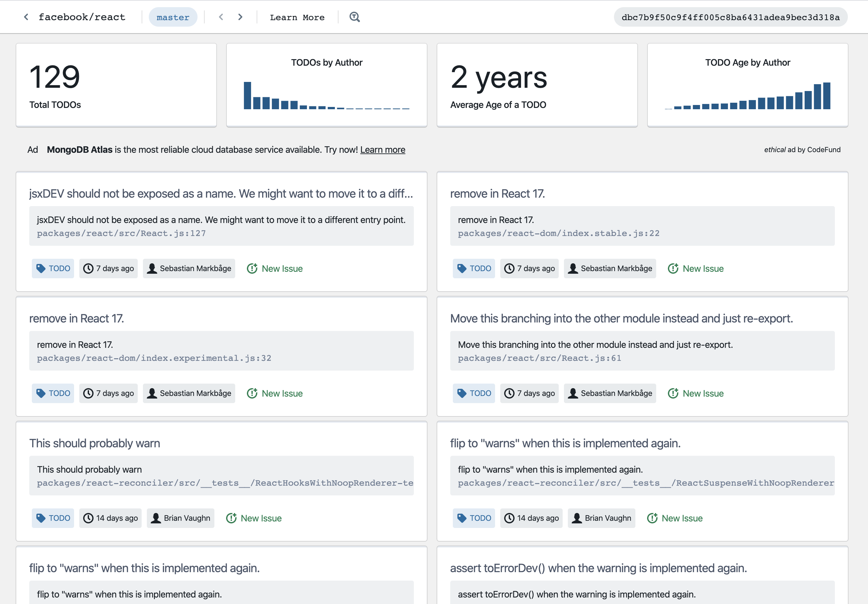Click the back arrow beside facebook/react
This screenshot has width=868, height=604.
coord(26,17)
